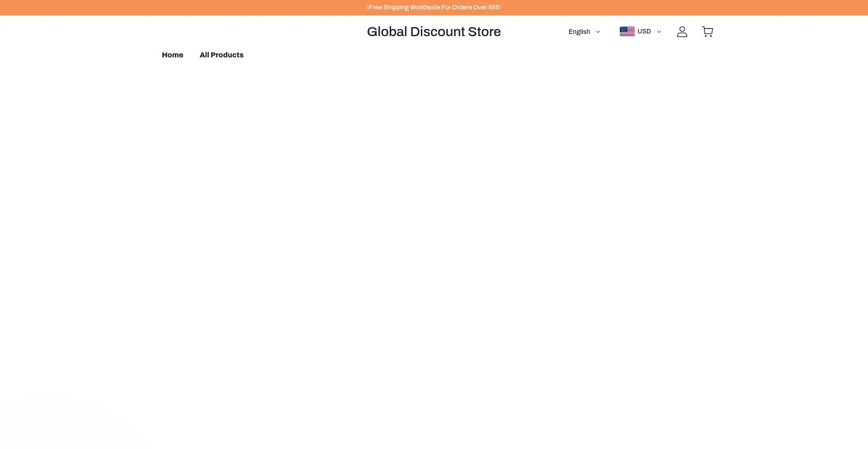This screenshot has height=449, width=868.
Task: Select the USD currency label text
Action: [x=644, y=32]
